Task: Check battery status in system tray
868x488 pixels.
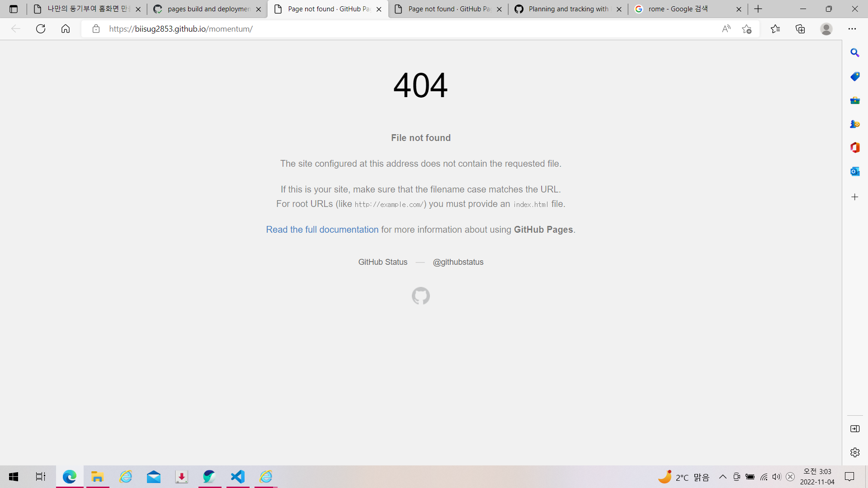Action: point(750,477)
